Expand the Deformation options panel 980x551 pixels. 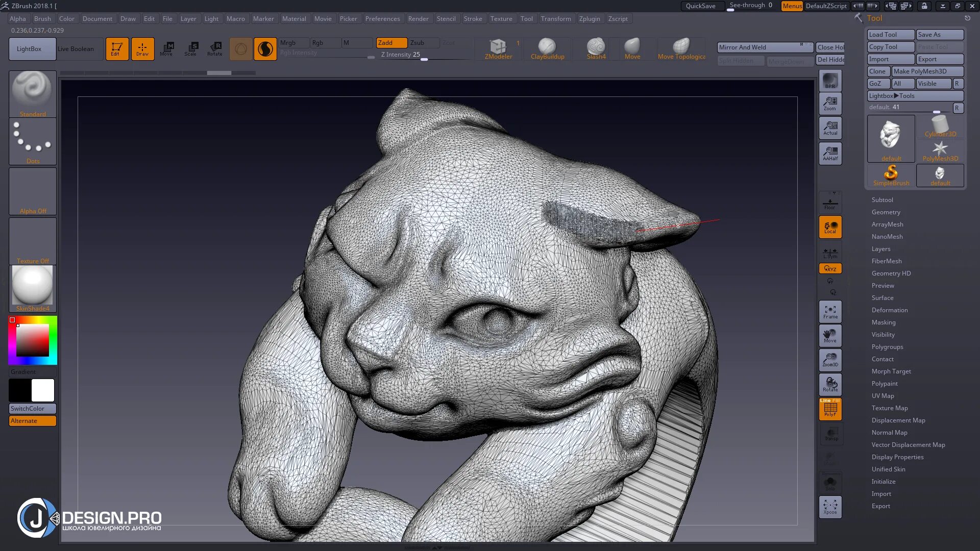tap(889, 310)
